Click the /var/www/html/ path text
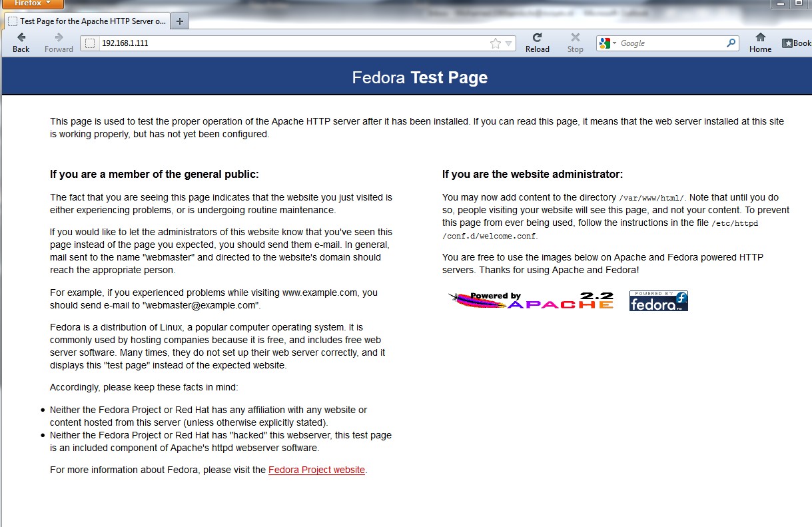This screenshot has width=812, height=527. click(x=651, y=198)
